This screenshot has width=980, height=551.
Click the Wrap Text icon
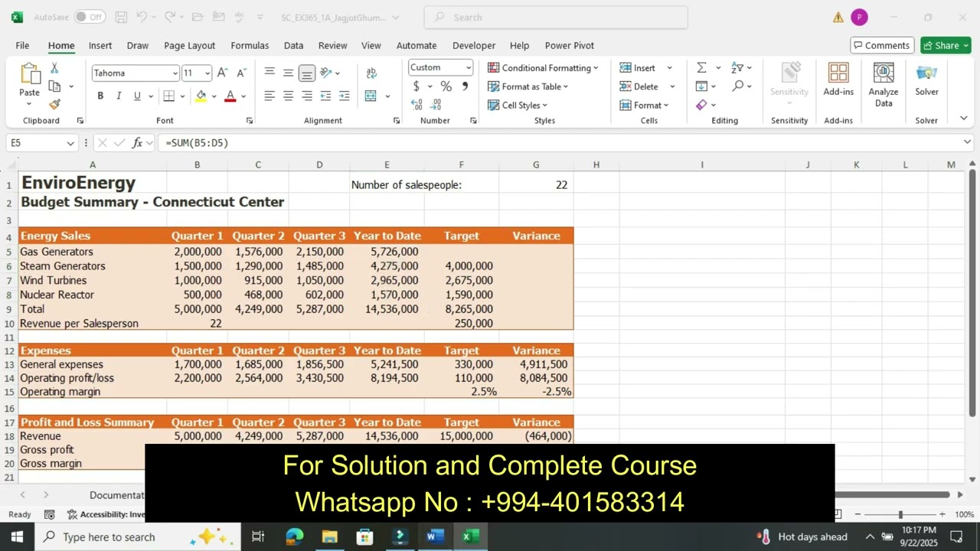(x=371, y=73)
